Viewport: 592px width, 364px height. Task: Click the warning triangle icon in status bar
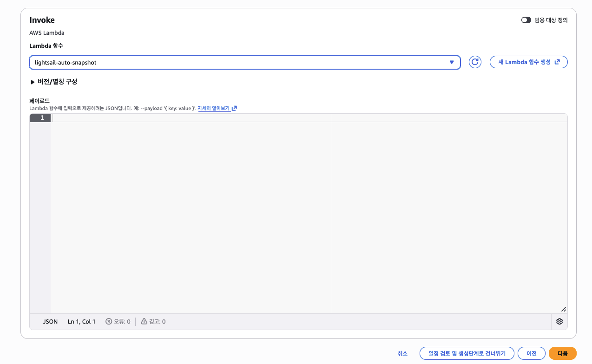(x=144, y=322)
